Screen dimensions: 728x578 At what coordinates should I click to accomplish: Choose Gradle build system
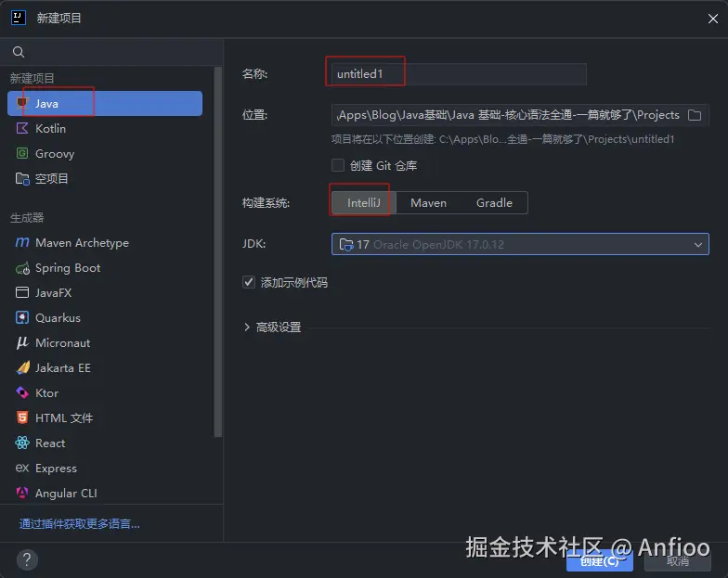[x=494, y=202]
